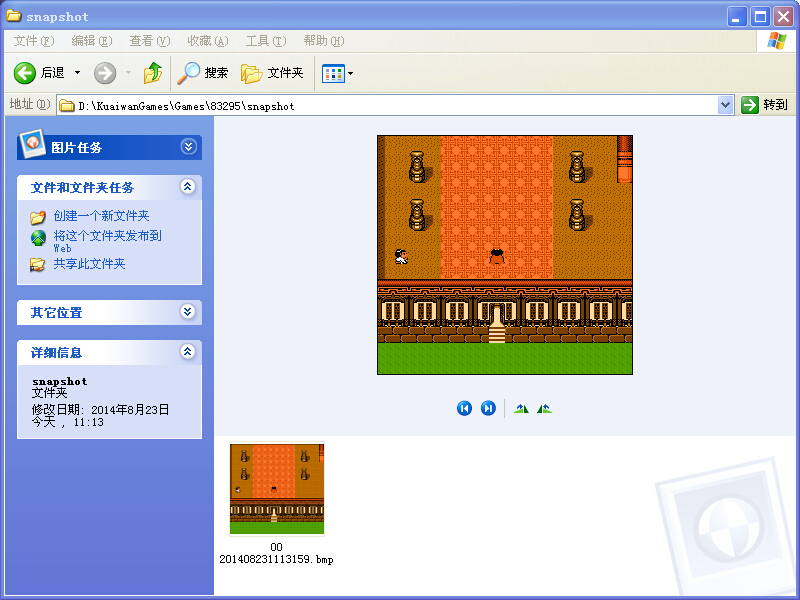Click the address bar path field

tap(395, 106)
